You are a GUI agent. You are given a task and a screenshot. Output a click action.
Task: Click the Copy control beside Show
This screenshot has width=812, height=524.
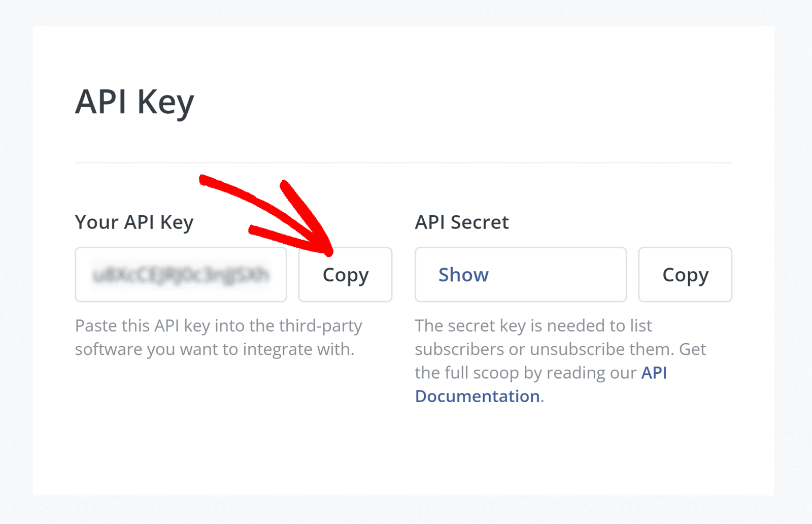[685, 275]
